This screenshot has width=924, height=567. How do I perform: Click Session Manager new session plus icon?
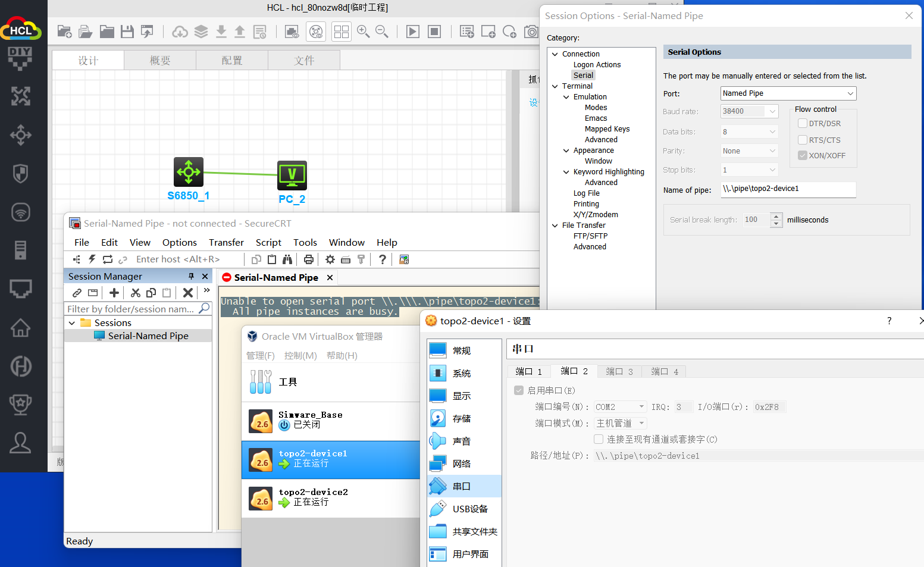(114, 293)
